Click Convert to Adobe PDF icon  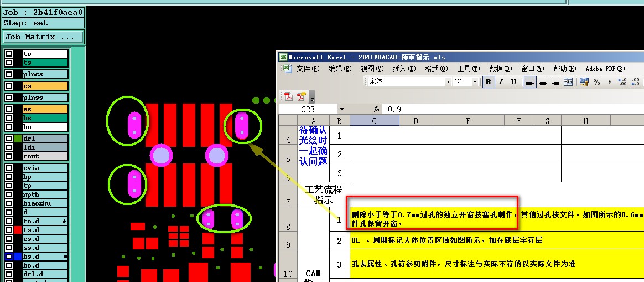(289, 97)
